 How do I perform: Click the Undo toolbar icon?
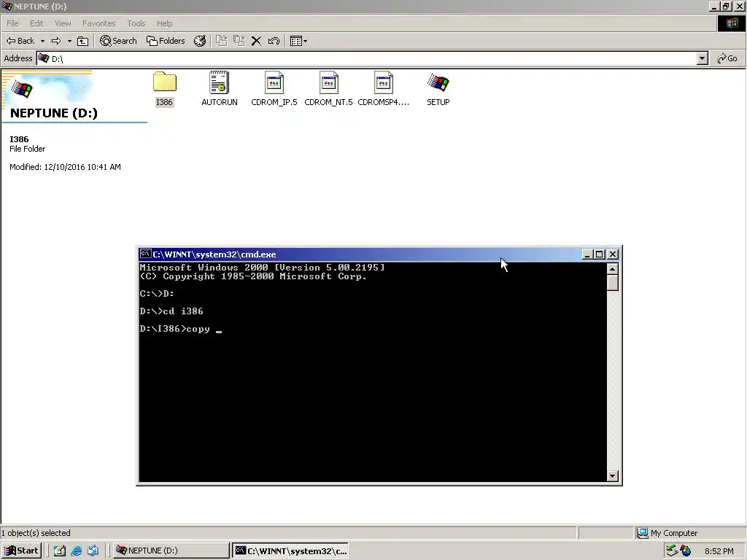274,41
